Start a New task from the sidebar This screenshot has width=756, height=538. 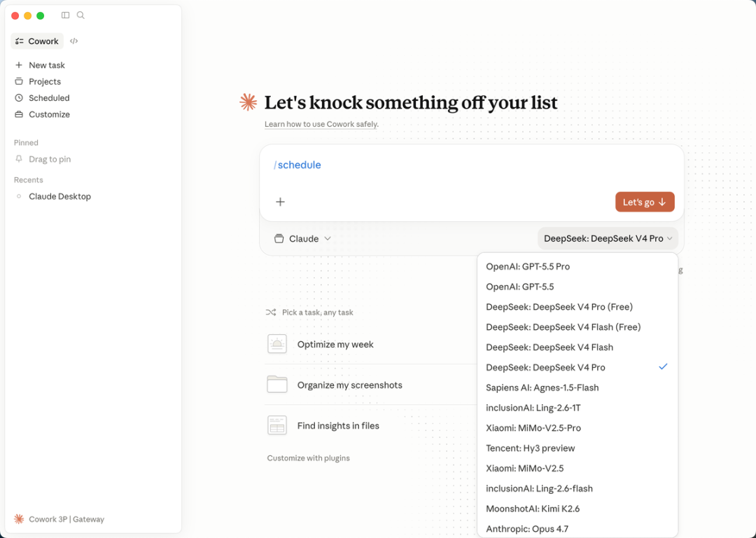[x=46, y=65]
